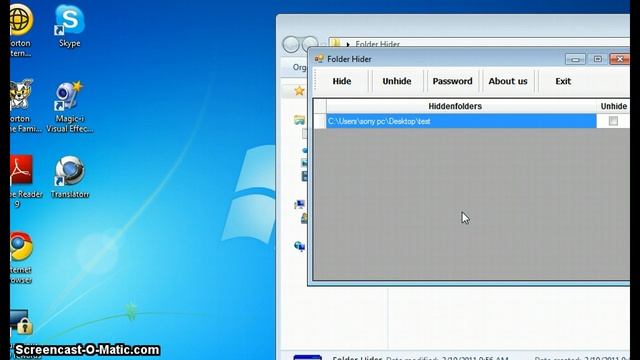Click the Folder Hider title bar icon
The width and height of the screenshot is (640, 360).
coord(319,59)
